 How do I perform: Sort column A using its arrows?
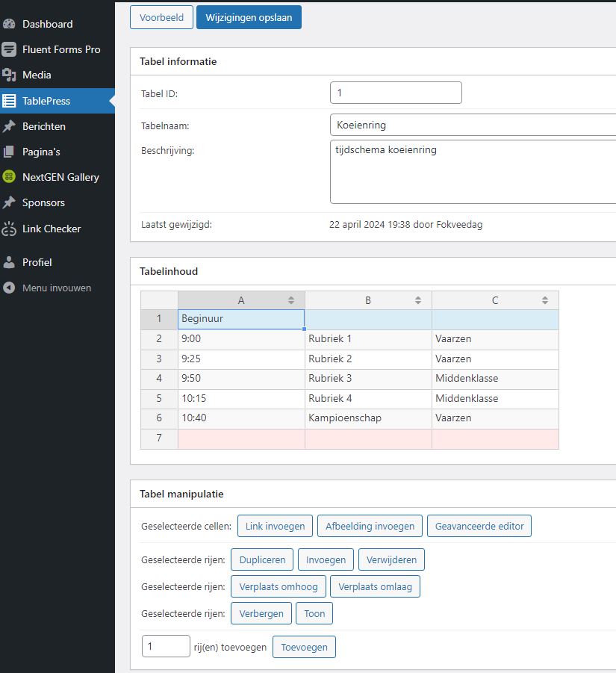coord(291,300)
